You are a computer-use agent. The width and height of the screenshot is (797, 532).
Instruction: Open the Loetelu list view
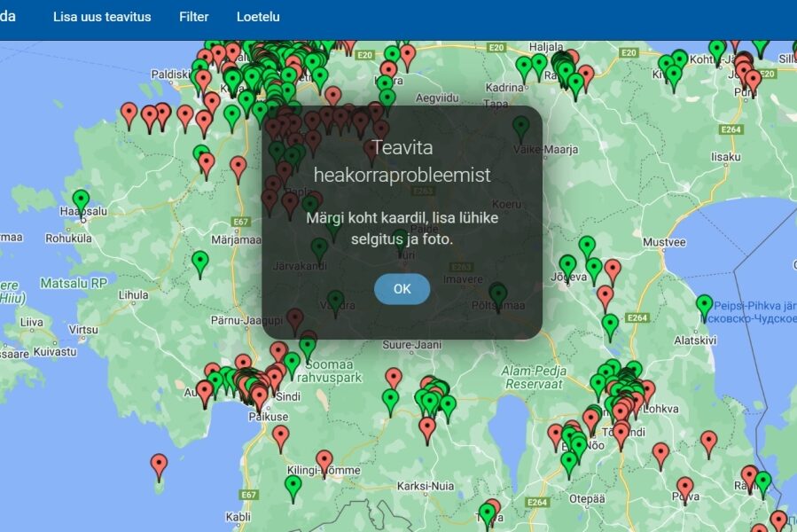pos(258,17)
